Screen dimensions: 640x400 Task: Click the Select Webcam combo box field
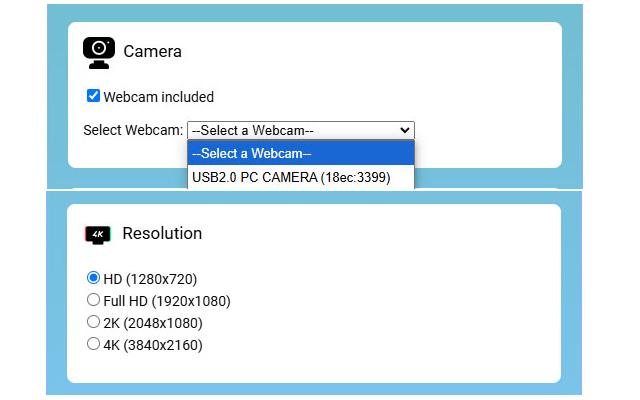295,130
